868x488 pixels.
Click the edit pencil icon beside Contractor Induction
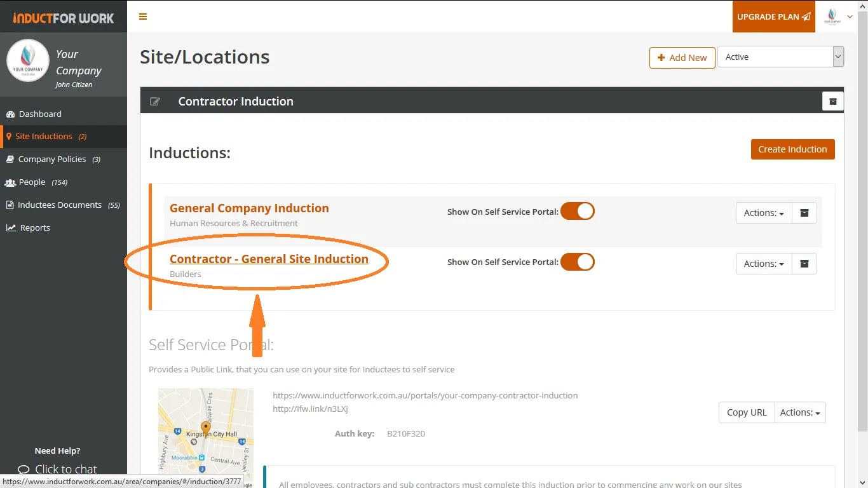pos(155,101)
